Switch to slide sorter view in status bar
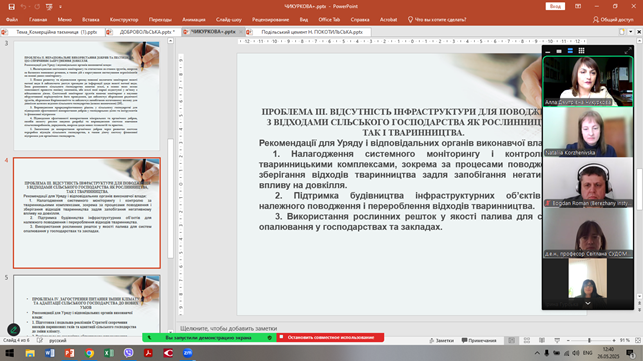The width and height of the screenshot is (643, 361). click(x=527, y=340)
